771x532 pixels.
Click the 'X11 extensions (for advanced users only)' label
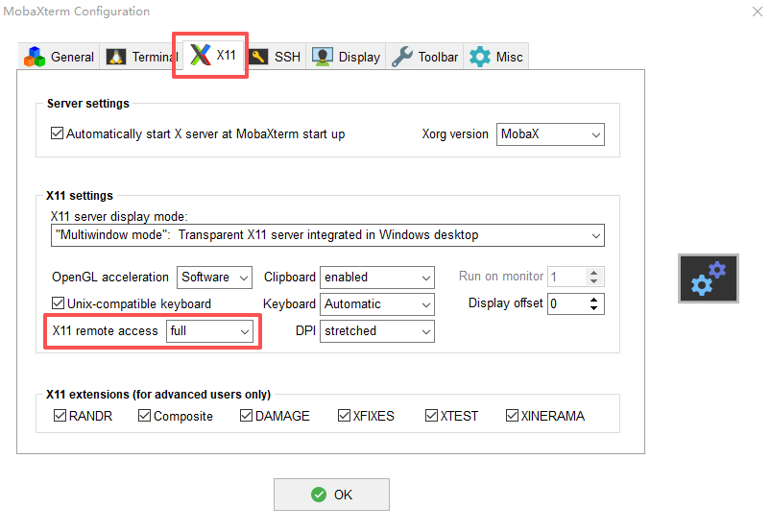coord(158,395)
